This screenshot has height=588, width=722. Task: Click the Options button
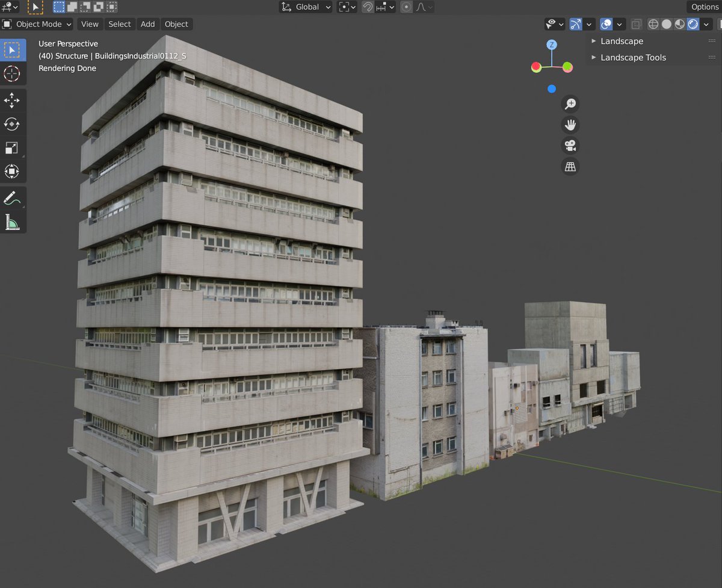[x=705, y=7]
